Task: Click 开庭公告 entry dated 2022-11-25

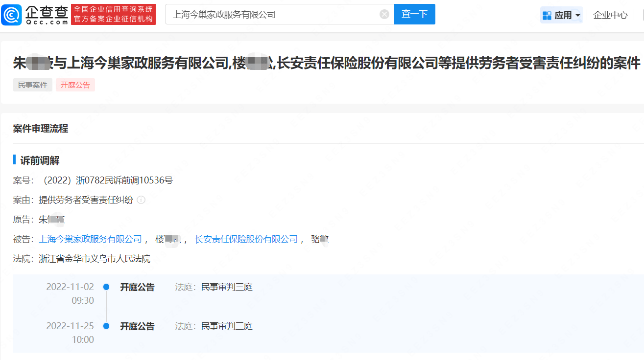Action: 137,326
